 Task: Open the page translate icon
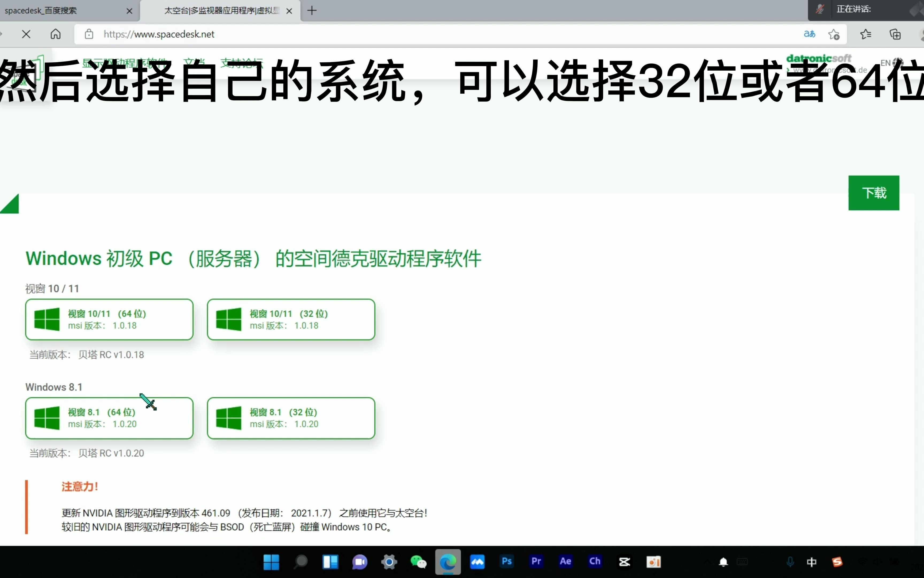click(809, 35)
